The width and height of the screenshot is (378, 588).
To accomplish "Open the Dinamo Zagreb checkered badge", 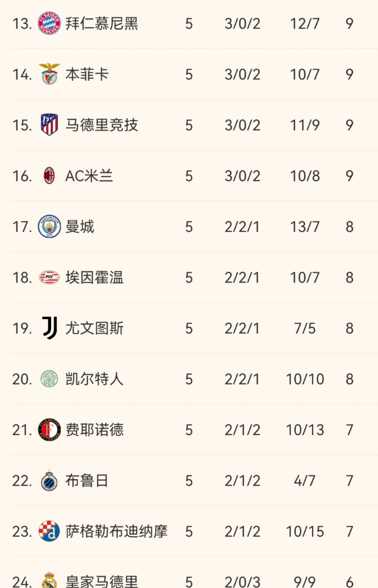I will tap(49, 531).
